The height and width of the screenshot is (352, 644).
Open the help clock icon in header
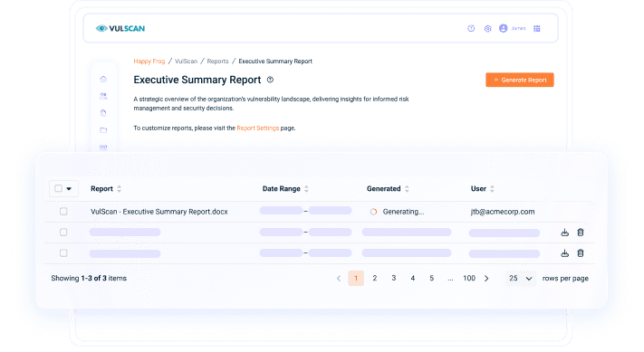[x=471, y=28]
